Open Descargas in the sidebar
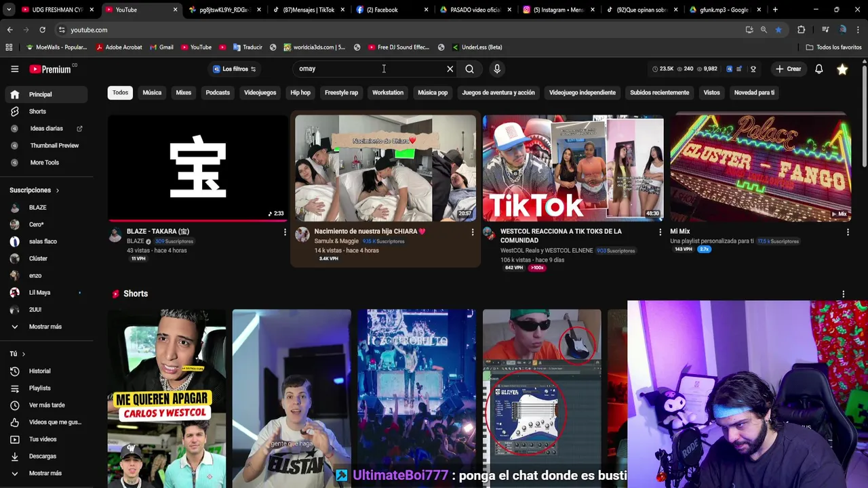This screenshot has height=488, width=868. (x=46, y=456)
